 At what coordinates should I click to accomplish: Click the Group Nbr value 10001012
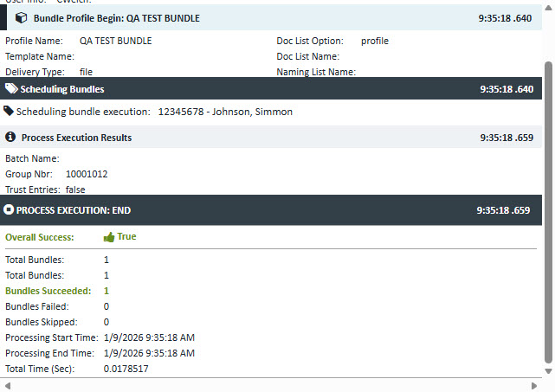click(x=87, y=174)
